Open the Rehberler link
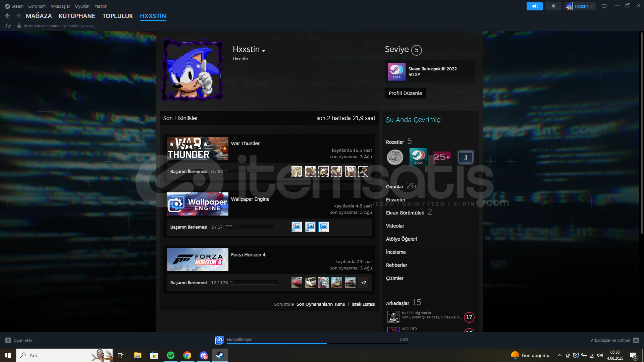Image resolution: width=644 pixels, height=362 pixels. 396,265
